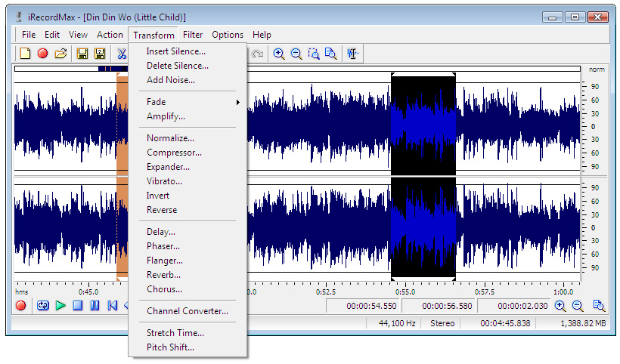Select Reverb... effect entry
This screenshot has height=364, width=620.
coord(163,275)
